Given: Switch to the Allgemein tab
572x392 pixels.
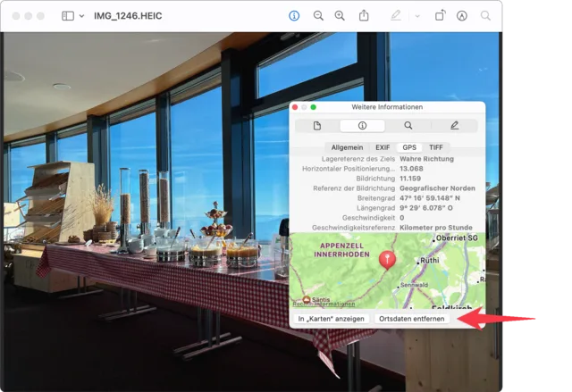Looking at the screenshot, I should [347, 147].
